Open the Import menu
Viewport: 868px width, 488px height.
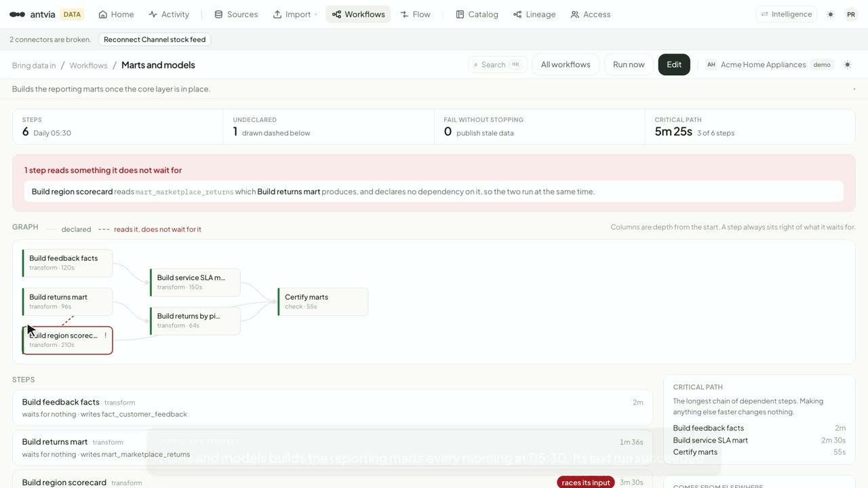[x=295, y=14]
